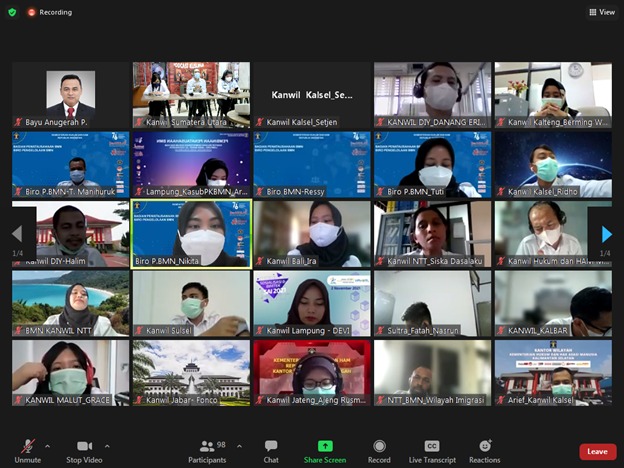Viewport: 624px width, 468px height.
Task: Select Biro P.BMN_Nikita video tile
Action: tap(192, 234)
